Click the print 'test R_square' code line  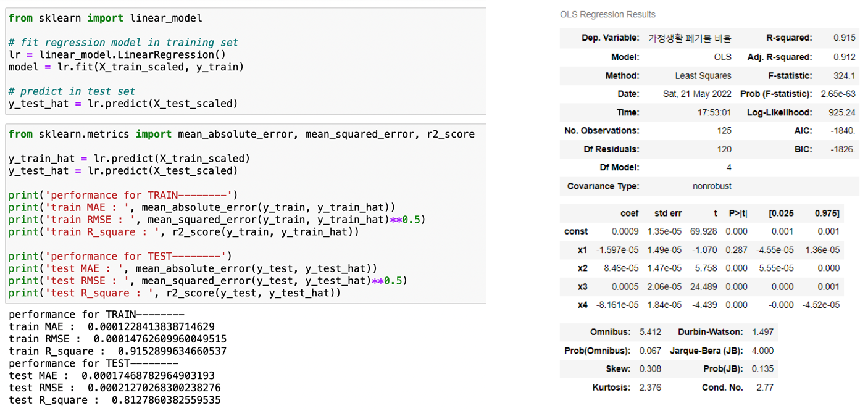click(x=175, y=293)
